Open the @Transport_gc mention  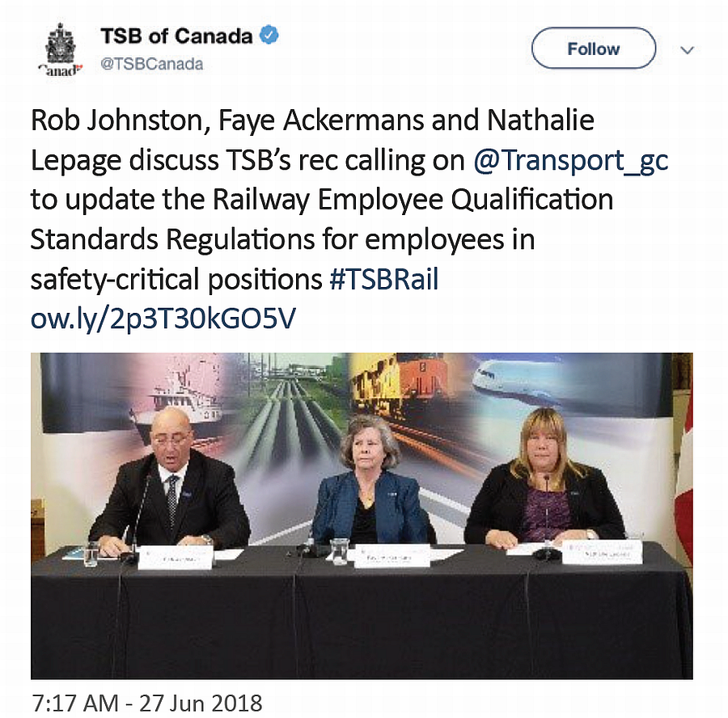click(570, 160)
